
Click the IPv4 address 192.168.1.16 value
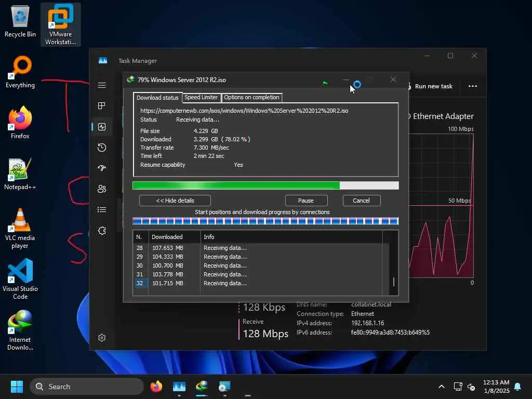tap(368, 323)
